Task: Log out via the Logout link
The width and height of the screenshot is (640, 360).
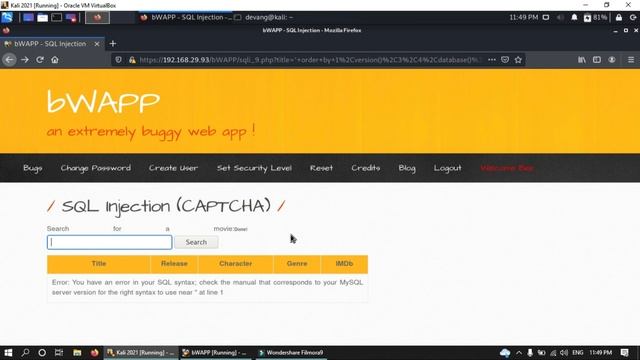Action: pyautogui.click(x=447, y=168)
